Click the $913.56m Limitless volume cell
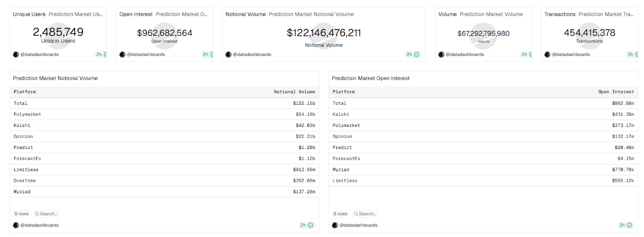Viewport: 644px width, 237px height. [304, 170]
